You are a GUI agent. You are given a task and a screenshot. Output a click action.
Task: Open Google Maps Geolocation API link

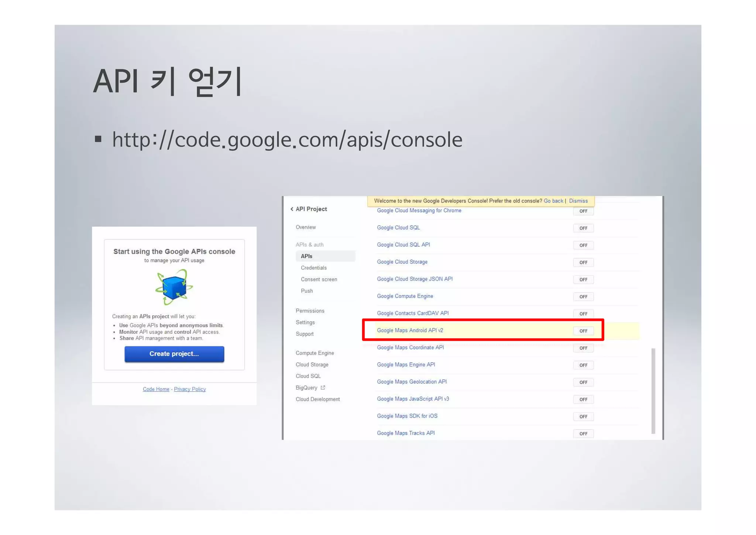tap(412, 381)
